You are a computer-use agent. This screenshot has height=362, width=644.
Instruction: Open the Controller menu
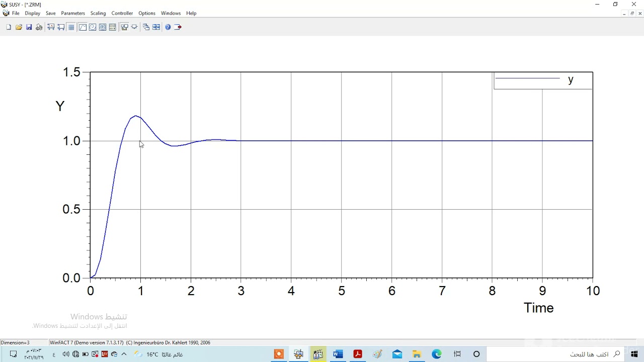point(122,13)
